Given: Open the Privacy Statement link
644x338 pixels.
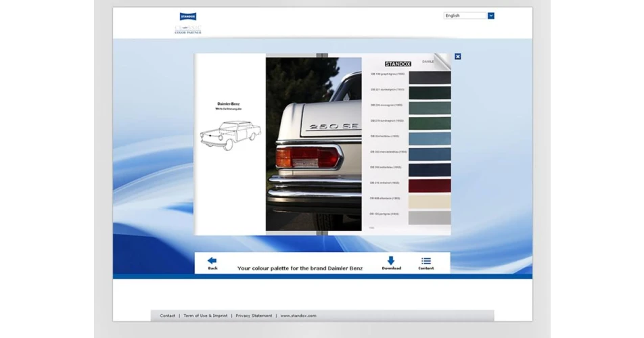Looking at the screenshot, I should (254, 316).
